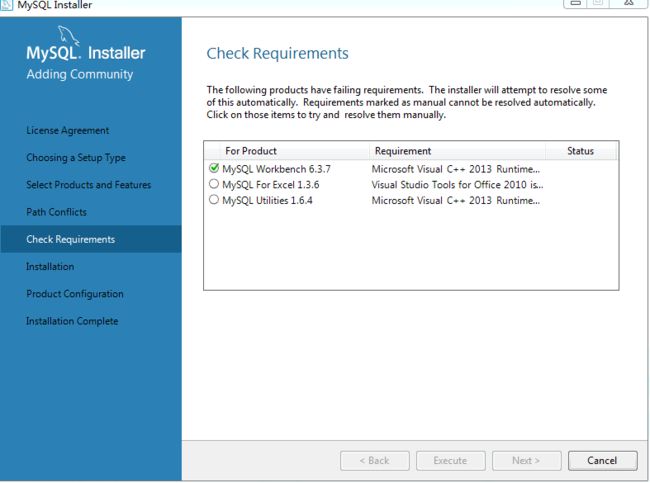Screen dimensions: 650x483
Task: Click the MySQL Installer title bar icon
Action: pyautogui.click(x=6, y=5)
